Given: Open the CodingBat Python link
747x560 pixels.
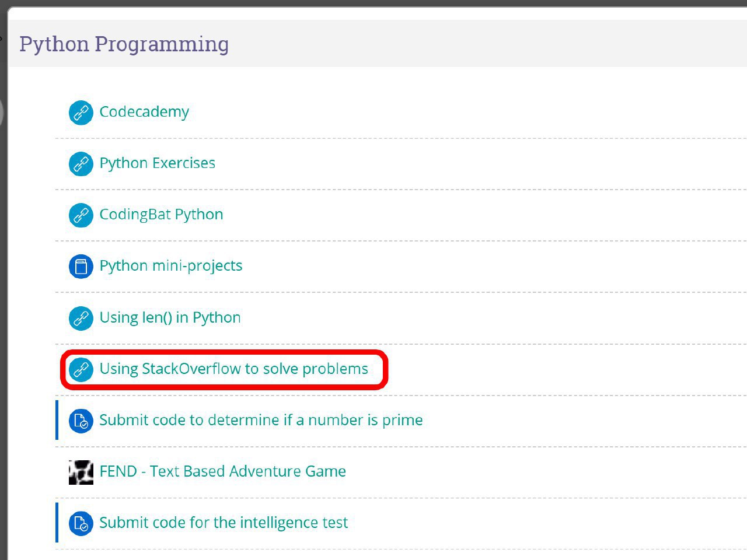Looking at the screenshot, I should [x=161, y=215].
